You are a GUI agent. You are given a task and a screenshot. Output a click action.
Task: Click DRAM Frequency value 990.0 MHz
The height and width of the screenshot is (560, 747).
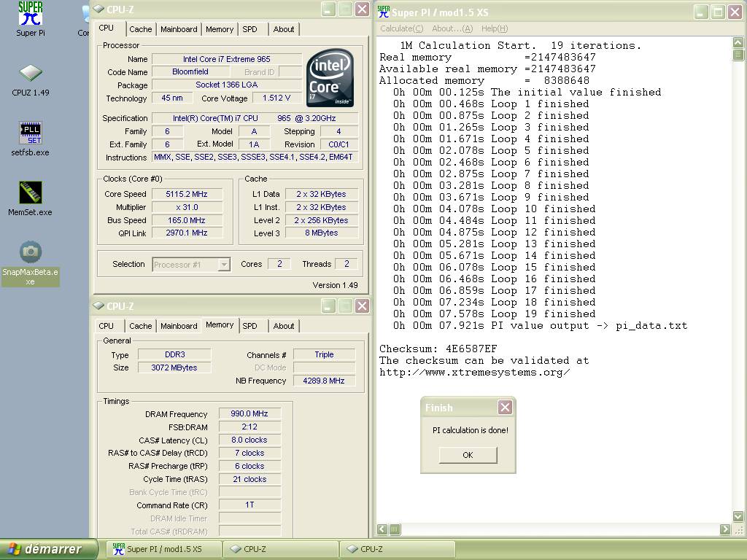[249, 413]
